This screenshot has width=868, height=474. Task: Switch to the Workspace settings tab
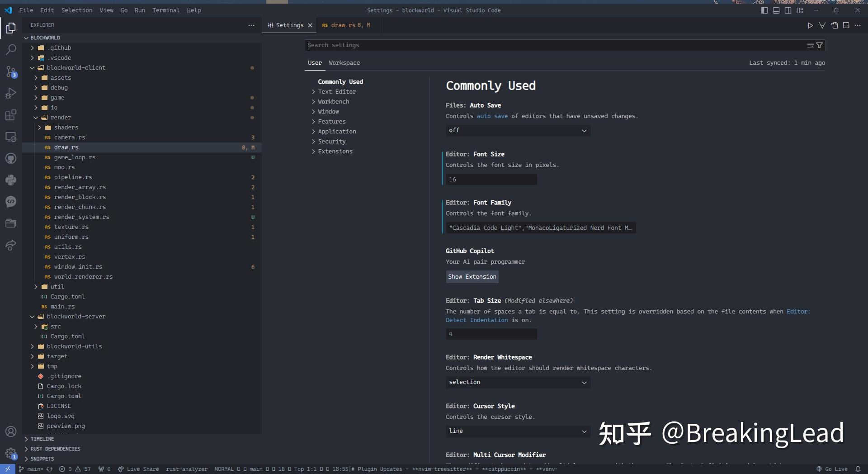pos(344,62)
